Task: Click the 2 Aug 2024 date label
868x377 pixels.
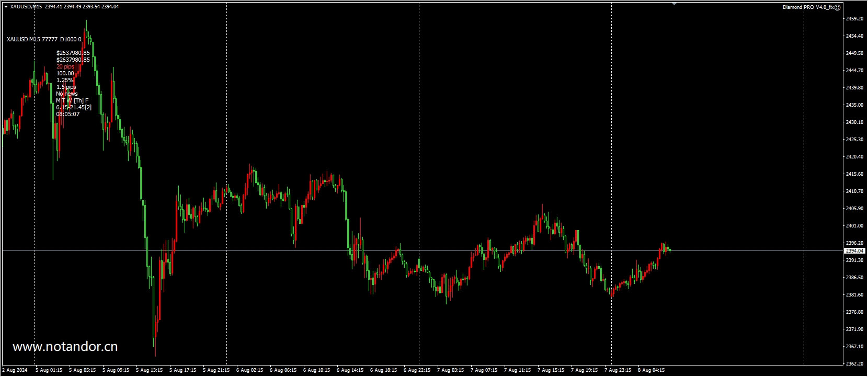Action: point(15,370)
